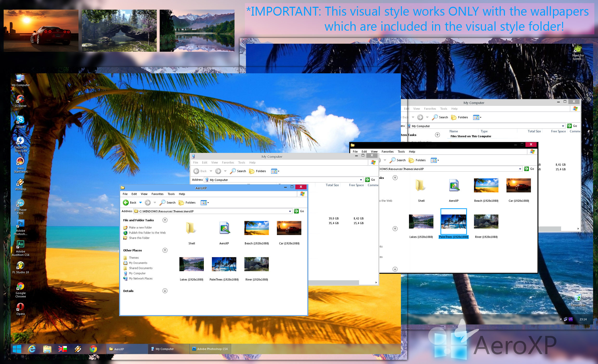This screenshot has height=364, width=598.
Task: Expand address bar dropdown in AeroXP window
Action: (290, 211)
